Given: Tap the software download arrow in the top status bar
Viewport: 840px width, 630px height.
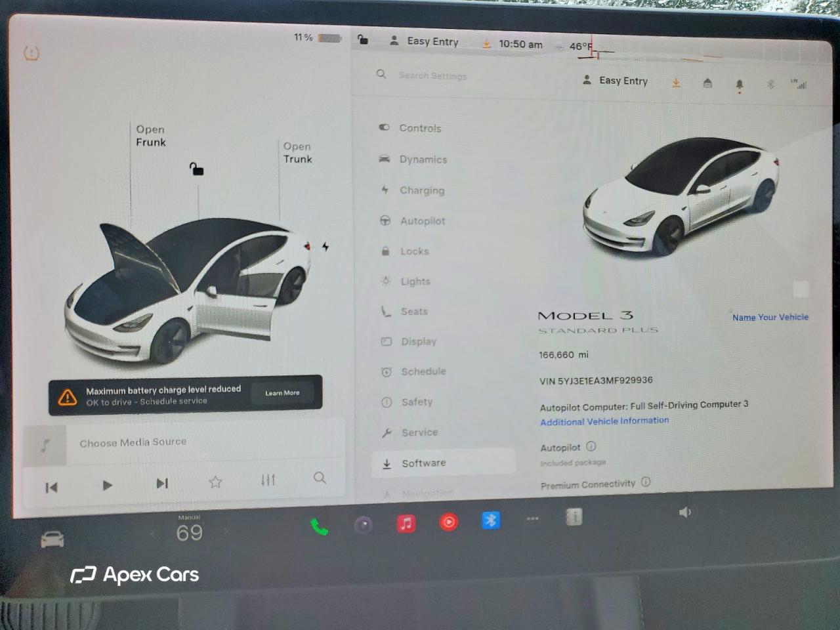Looking at the screenshot, I should pyautogui.click(x=486, y=44).
